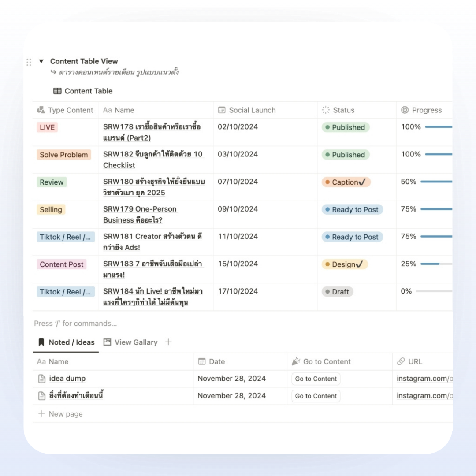Viewport: 476px width, 476px height.
Task: Click the Content Table view table icon
Action: point(57,91)
